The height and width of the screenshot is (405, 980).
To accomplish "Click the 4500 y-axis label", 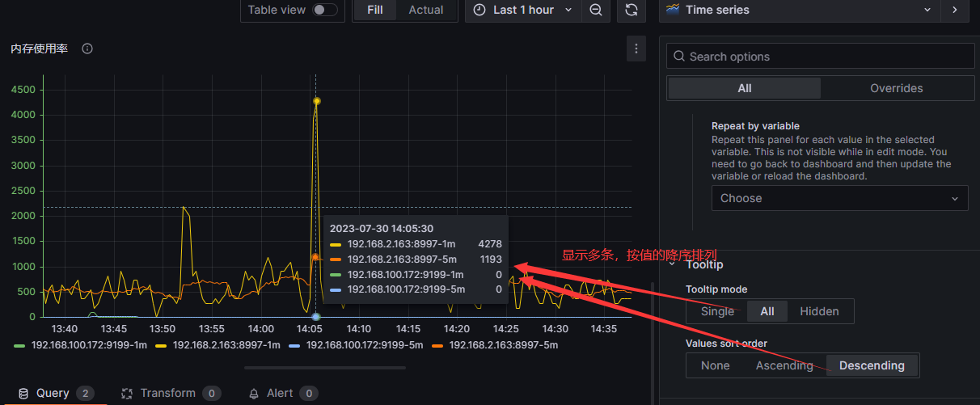I will tap(22, 89).
